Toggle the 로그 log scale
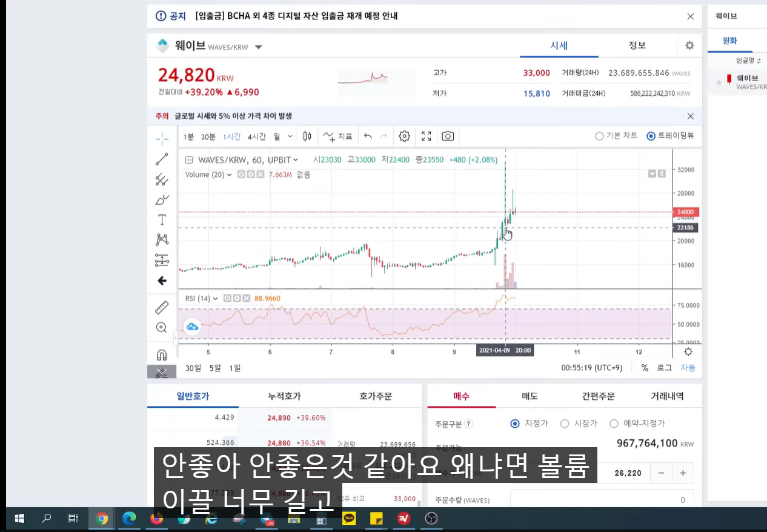Viewport: 767px width, 532px height. coord(664,368)
